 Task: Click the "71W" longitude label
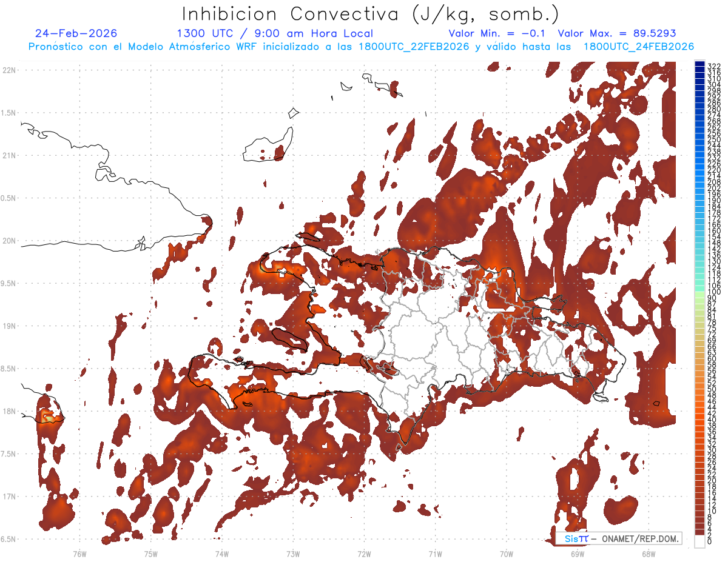pyautogui.click(x=435, y=554)
